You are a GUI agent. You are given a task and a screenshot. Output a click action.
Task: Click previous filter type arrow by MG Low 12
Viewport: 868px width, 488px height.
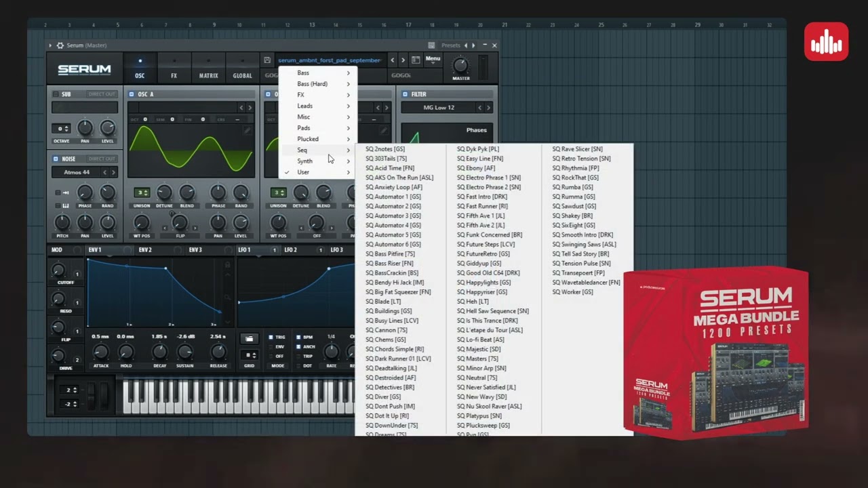coord(480,108)
